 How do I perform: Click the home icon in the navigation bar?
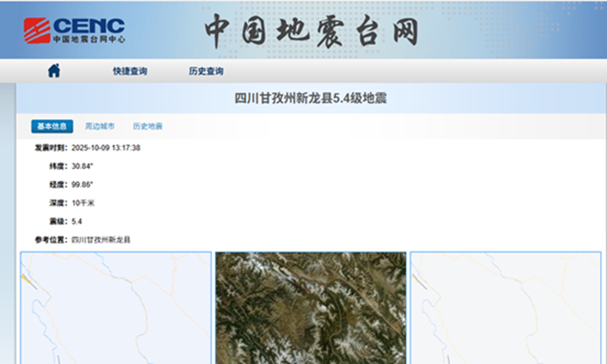click(x=54, y=71)
